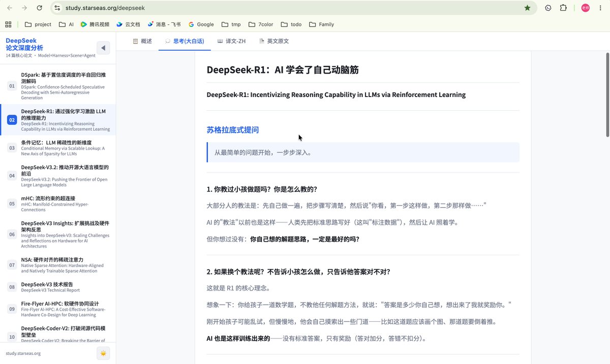Click title DeepSeek-R1：AI 学会了自己动脑筋
This screenshot has height=364, width=610.
pyautogui.click(x=283, y=70)
